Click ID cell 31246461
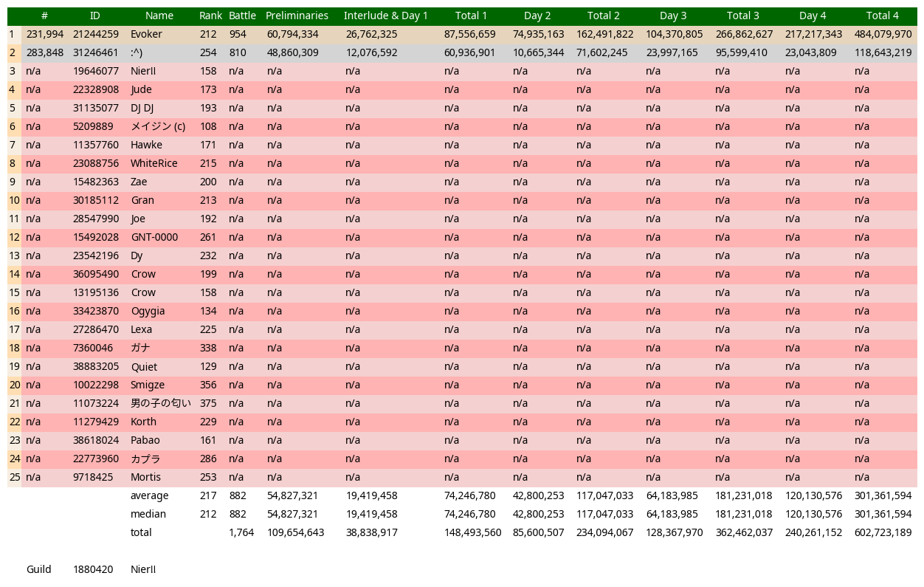The width and height of the screenshot is (924, 587). [x=95, y=52]
